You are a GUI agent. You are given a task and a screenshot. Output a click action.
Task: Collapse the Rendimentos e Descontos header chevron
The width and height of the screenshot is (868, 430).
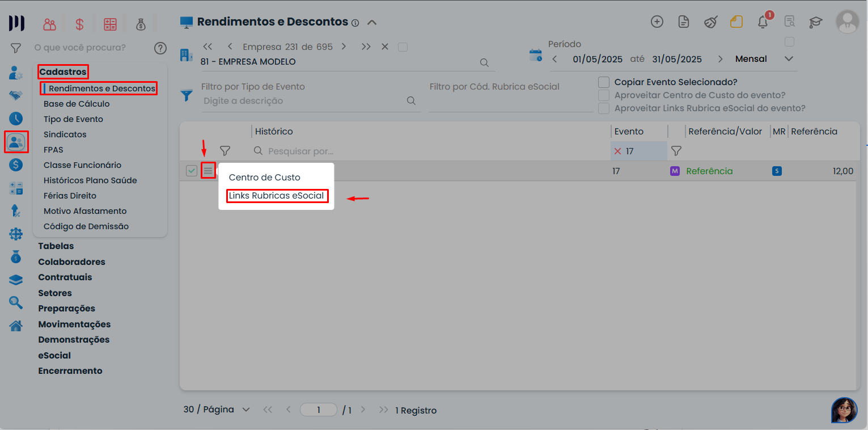pyautogui.click(x=372, y=23)
